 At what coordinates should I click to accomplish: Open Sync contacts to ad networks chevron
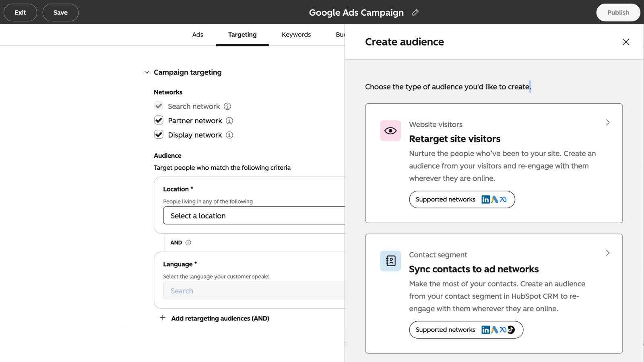pos(608,253)
